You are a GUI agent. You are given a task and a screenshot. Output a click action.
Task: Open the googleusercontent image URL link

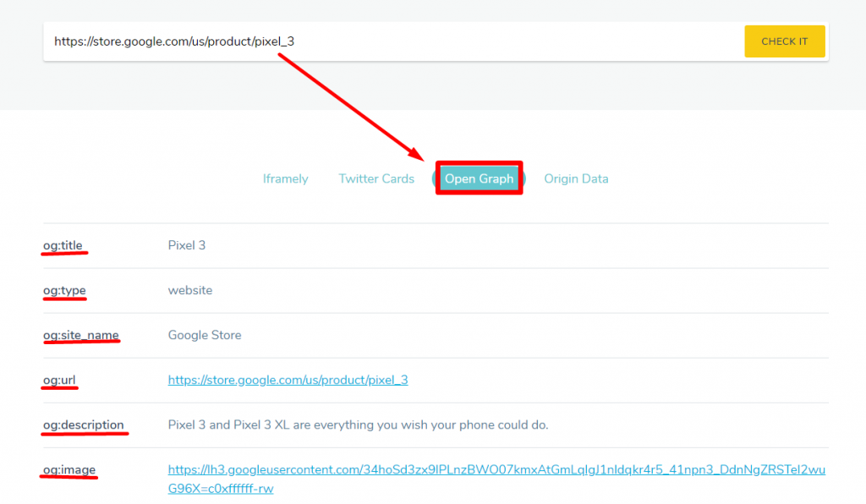496,469
